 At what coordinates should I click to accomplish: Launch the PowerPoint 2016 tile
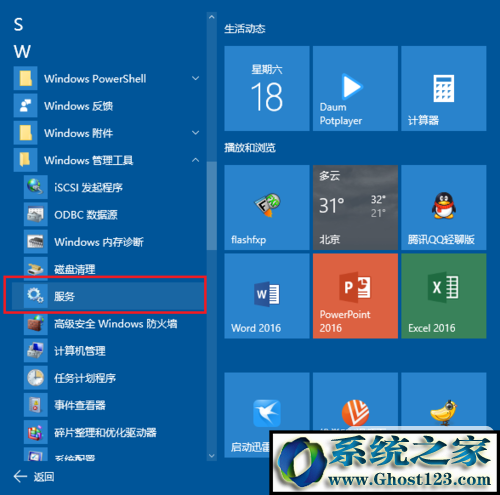point(355,296)
